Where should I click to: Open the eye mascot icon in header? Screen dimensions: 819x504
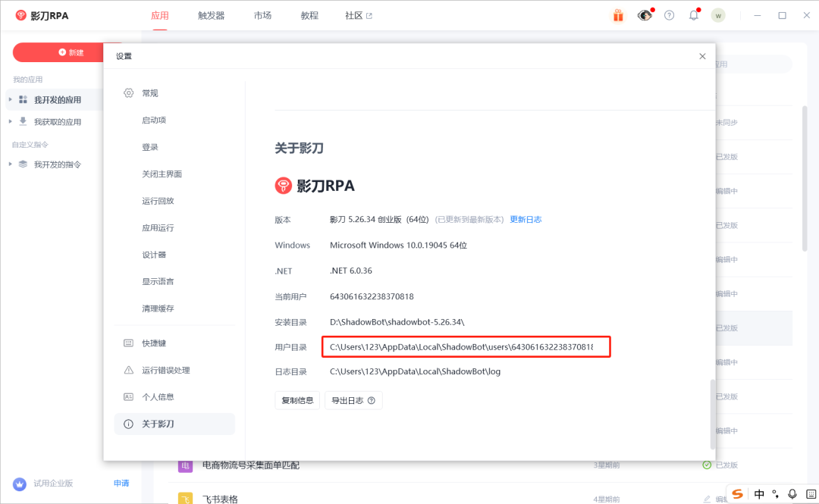click(x=645, y=16)
